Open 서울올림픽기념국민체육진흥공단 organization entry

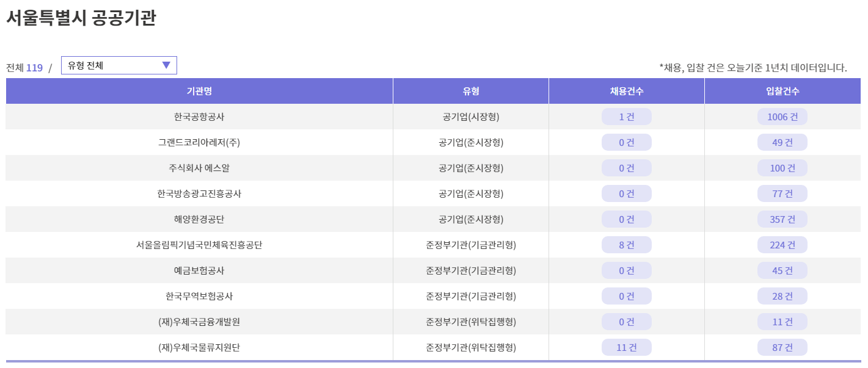tap(199, 245)
